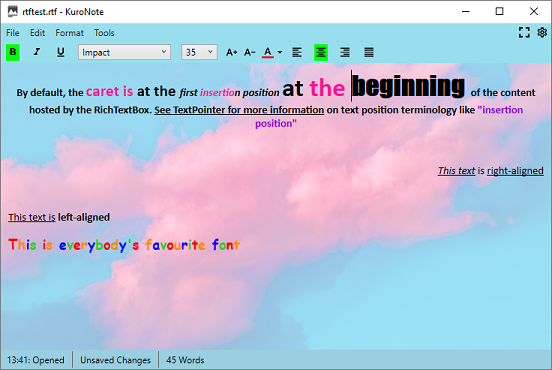Open the File menu
The image size is (552, 370).
(x=13, y=33)
